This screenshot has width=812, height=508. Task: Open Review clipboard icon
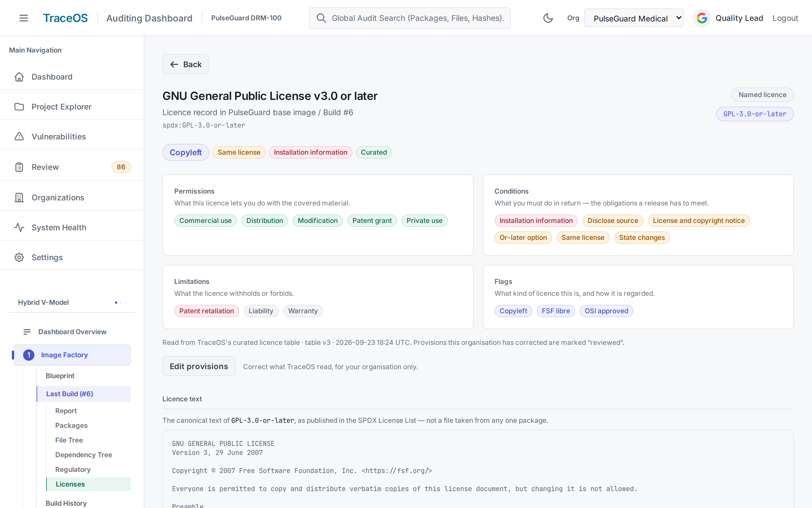click(x=19, y=167)
